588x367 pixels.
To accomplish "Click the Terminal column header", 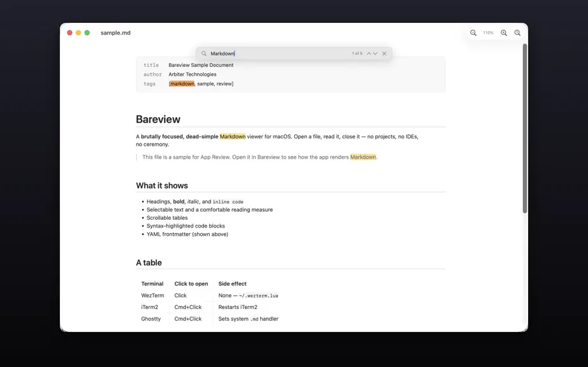I will [x=152, y=284].
